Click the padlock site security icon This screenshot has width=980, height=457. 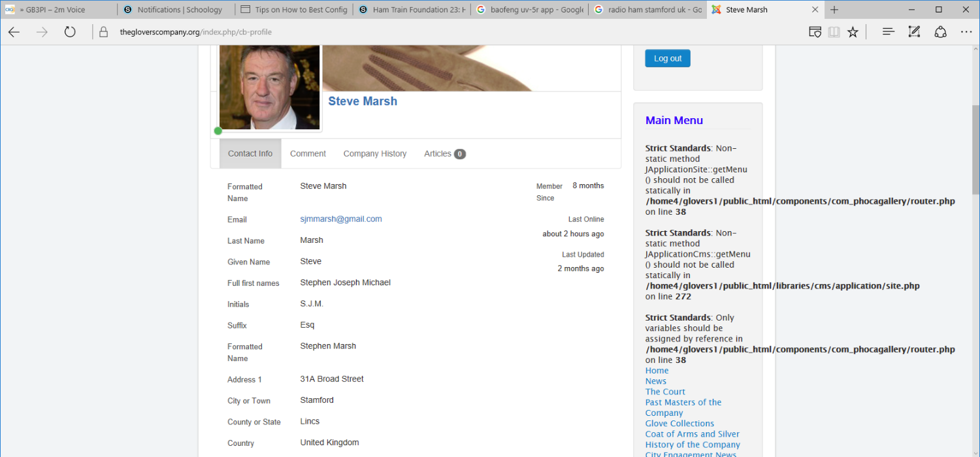pyautogui.click(x=103, y=32)
